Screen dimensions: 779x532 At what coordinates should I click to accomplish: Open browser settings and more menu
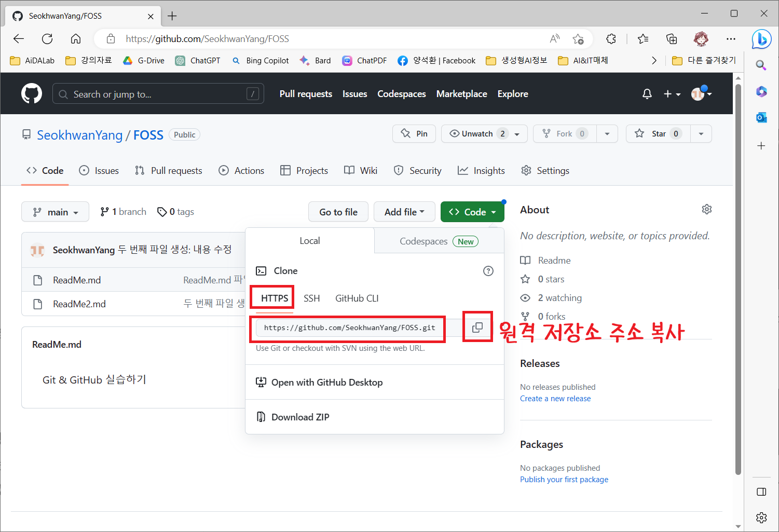pyautogui.click(x=731, y=39)
